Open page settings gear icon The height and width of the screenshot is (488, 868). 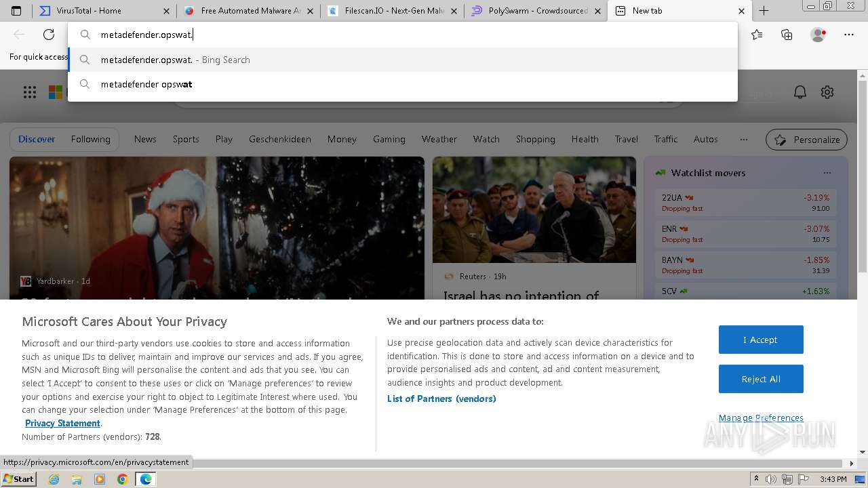tap(827, 92)
